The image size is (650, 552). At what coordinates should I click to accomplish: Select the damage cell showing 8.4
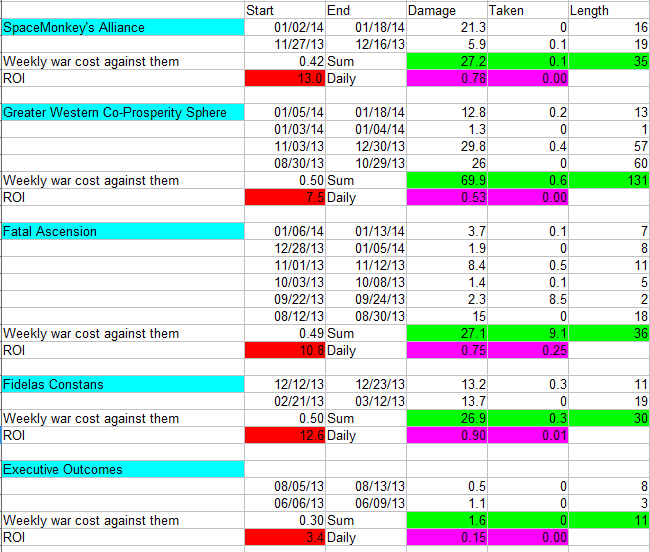[x=447, y=265]
